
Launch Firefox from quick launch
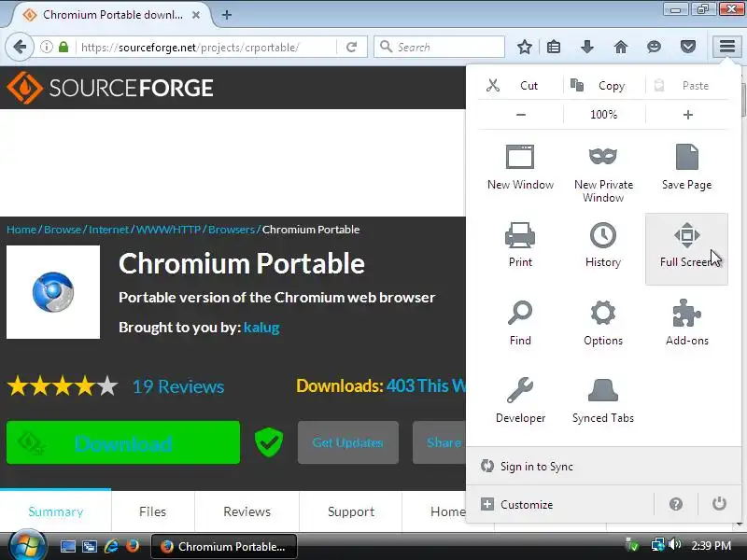pyautogui.click(x=133, y=546)
